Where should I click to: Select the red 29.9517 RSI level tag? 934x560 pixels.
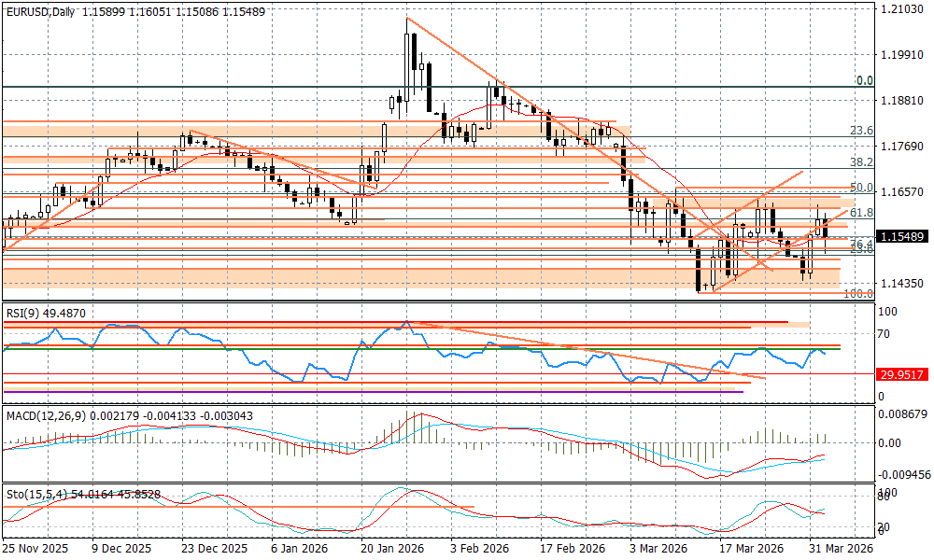click(901, 374)
